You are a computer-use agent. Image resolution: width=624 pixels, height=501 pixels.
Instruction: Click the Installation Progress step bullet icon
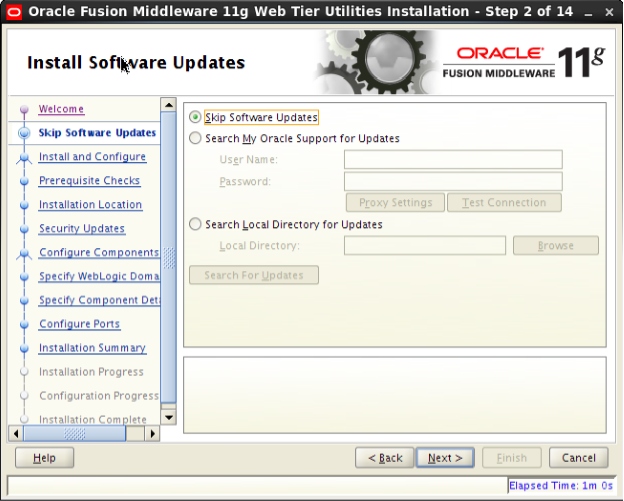24,371
